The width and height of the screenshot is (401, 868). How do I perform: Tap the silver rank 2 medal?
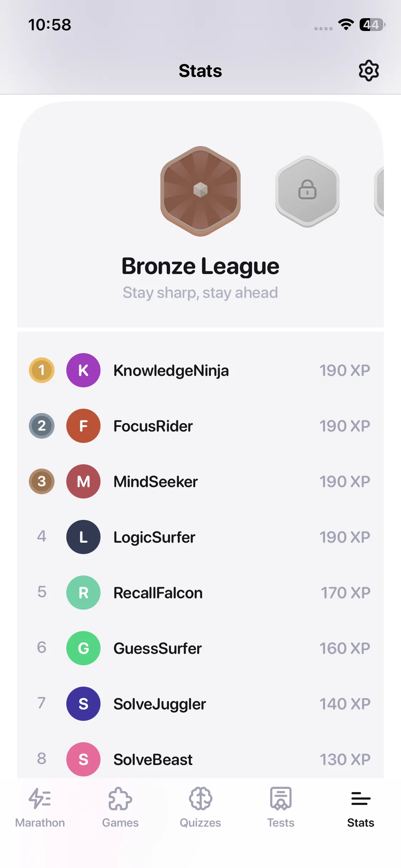[42, 426]
